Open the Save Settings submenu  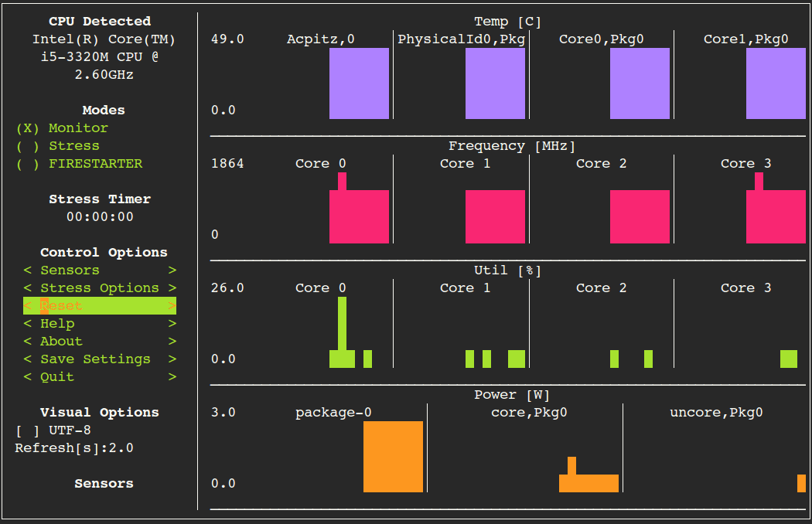94,359
